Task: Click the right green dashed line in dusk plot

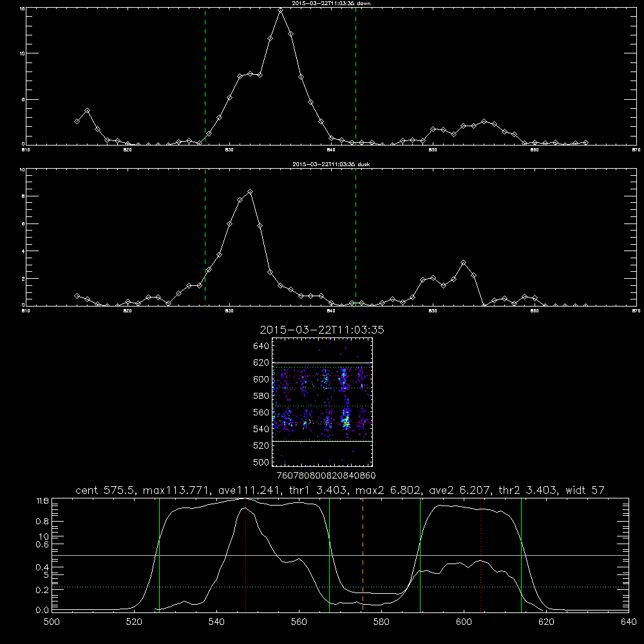Action: coord(355,237)
